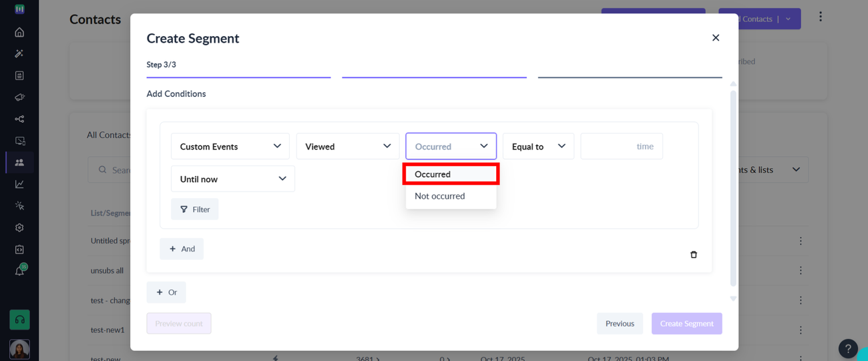Open the Equal to operator dropdown
The height and width of the screenshot is (361, 868).
(539, 146)
